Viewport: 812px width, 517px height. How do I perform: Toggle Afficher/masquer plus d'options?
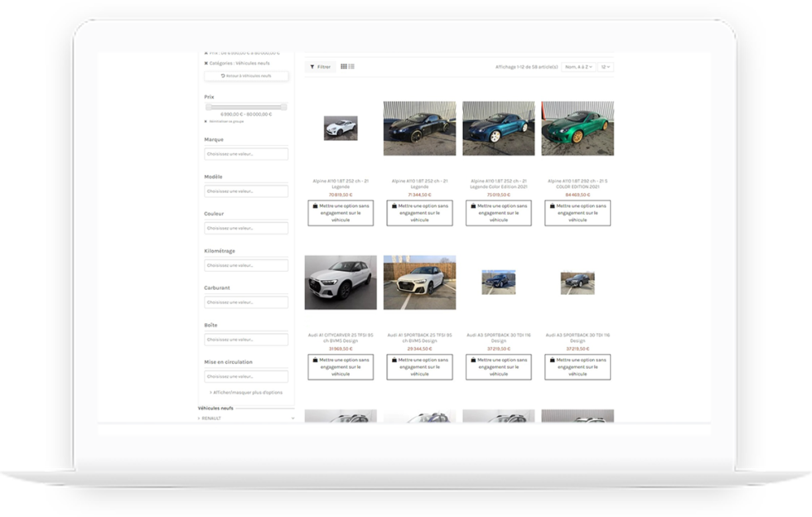[246, 393]
